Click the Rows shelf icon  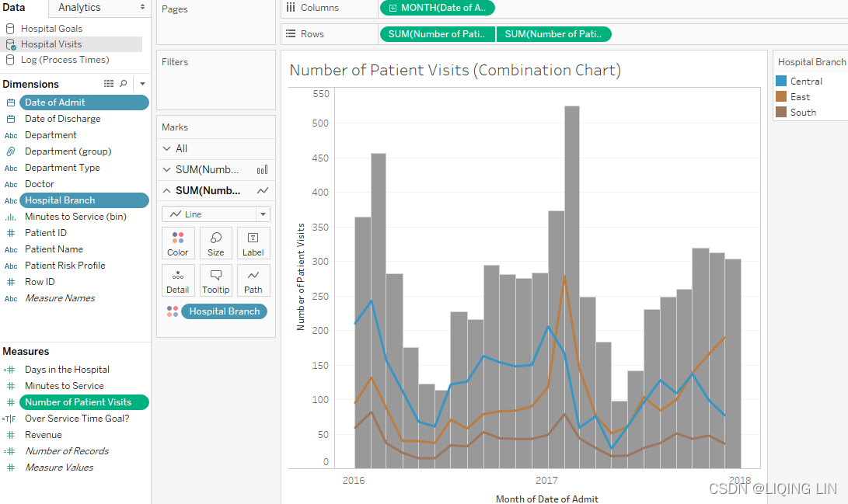click(x=291, y=34)
